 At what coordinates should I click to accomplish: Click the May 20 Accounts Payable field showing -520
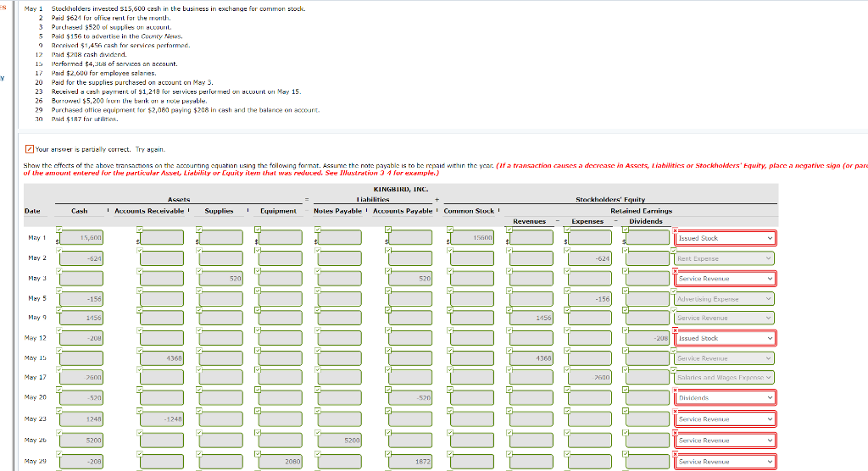(410, 397)
